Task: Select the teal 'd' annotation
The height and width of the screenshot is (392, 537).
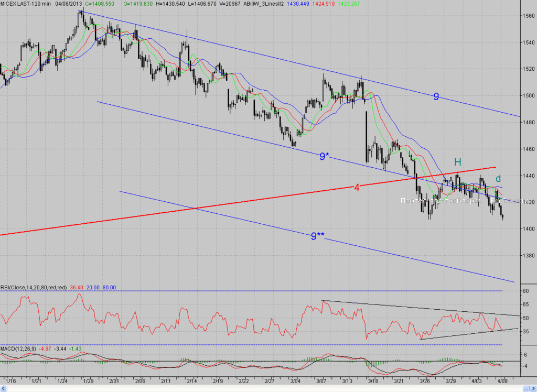Action: pyautogui.click(x=498, y=178)
